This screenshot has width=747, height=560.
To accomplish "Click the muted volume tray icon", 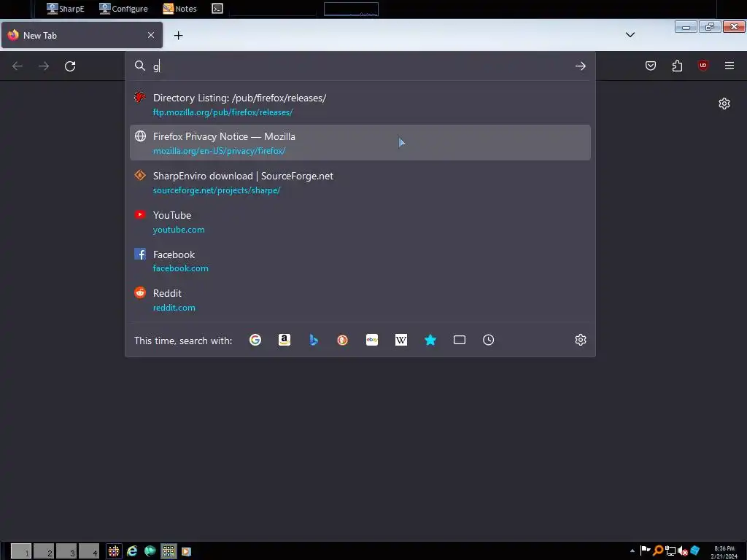I will (x=682, y=551).
